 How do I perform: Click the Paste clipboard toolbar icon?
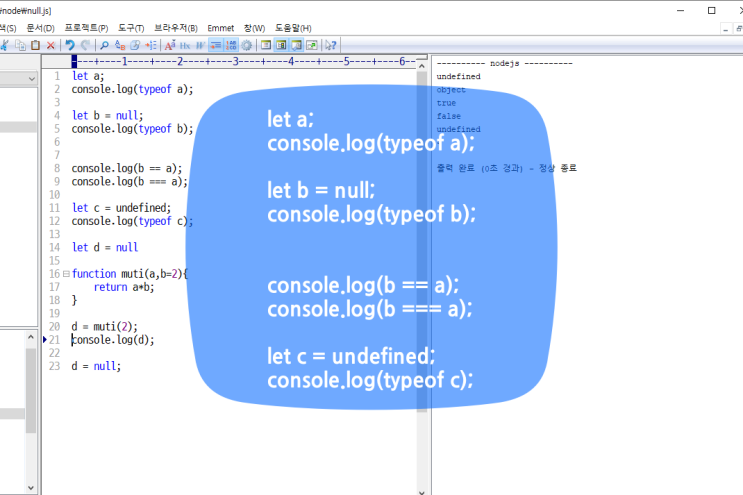(x=36, y=45)
